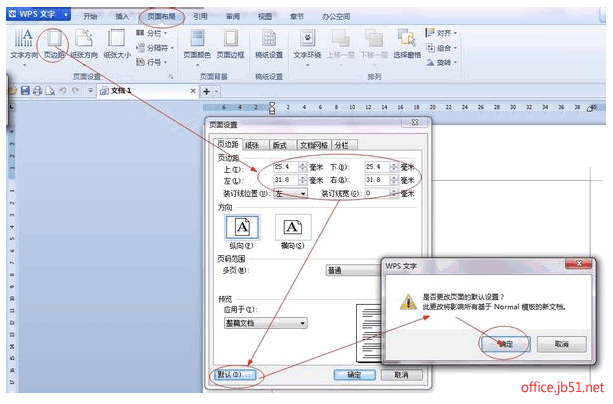This screenshot has height=404, width=613.
Task: Open the 应用于 apply-to dropdown
Action: (x=265, y=323)
